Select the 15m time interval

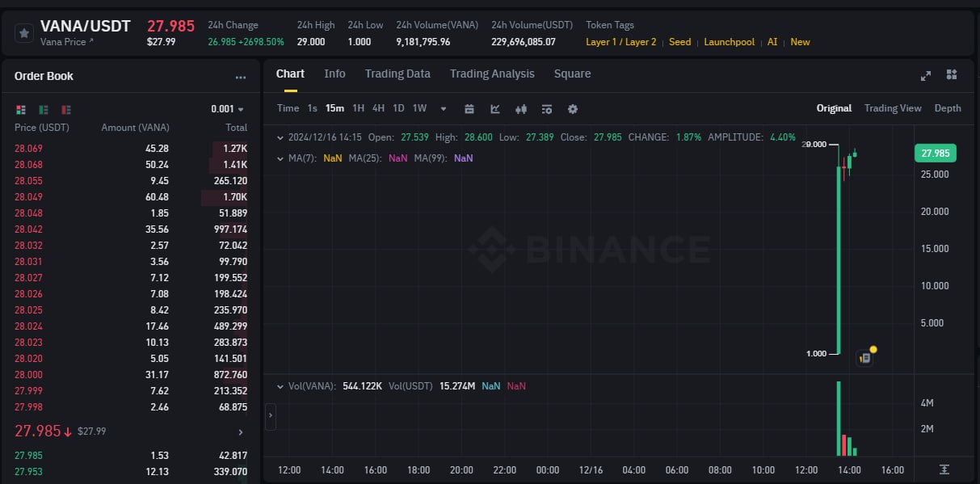334,108
